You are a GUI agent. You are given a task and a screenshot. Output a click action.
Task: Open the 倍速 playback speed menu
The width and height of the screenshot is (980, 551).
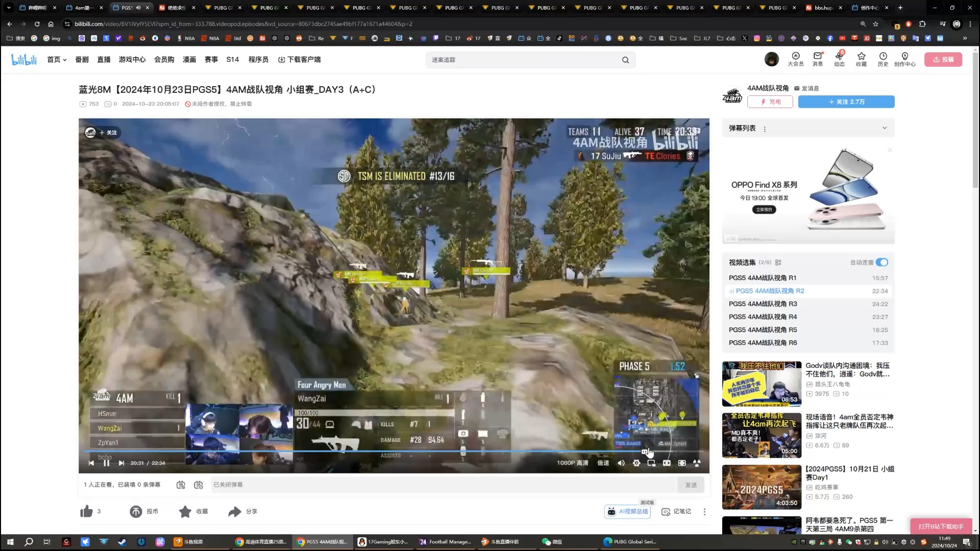pyautogui.click(x=603, y=463)
